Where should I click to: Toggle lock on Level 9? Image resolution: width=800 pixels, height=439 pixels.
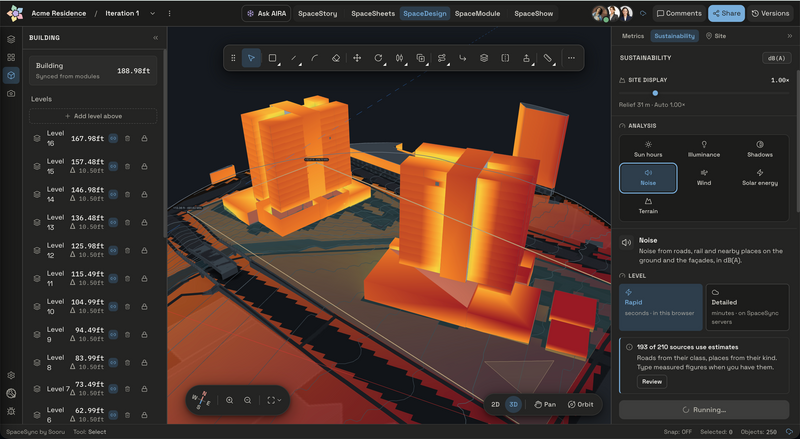click(144, 335)
